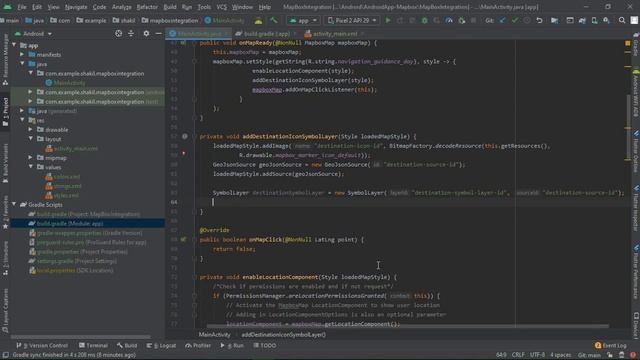Image resolution: width=640 pixels, height=360 pixels.
Task: Collapse the values folder
Action: 31,167
